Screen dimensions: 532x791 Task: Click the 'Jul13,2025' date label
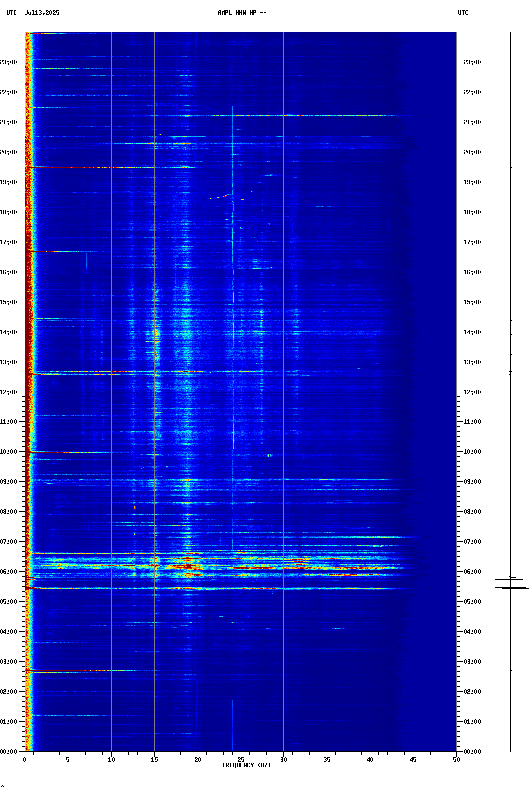[x=42, y=13]
